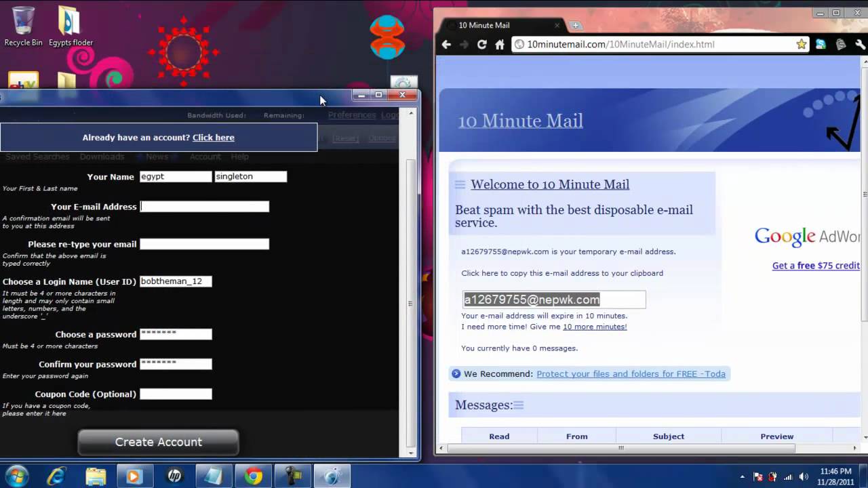Viewport: 868px width, 488px height.
Task: Click the From column header
Action: click(577, 436)
